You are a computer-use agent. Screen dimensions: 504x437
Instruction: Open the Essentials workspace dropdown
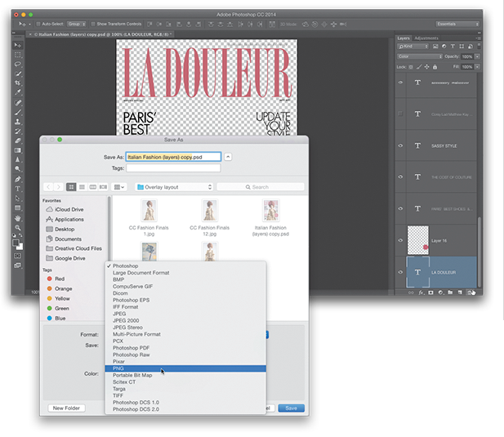click(x=457, y=25)
